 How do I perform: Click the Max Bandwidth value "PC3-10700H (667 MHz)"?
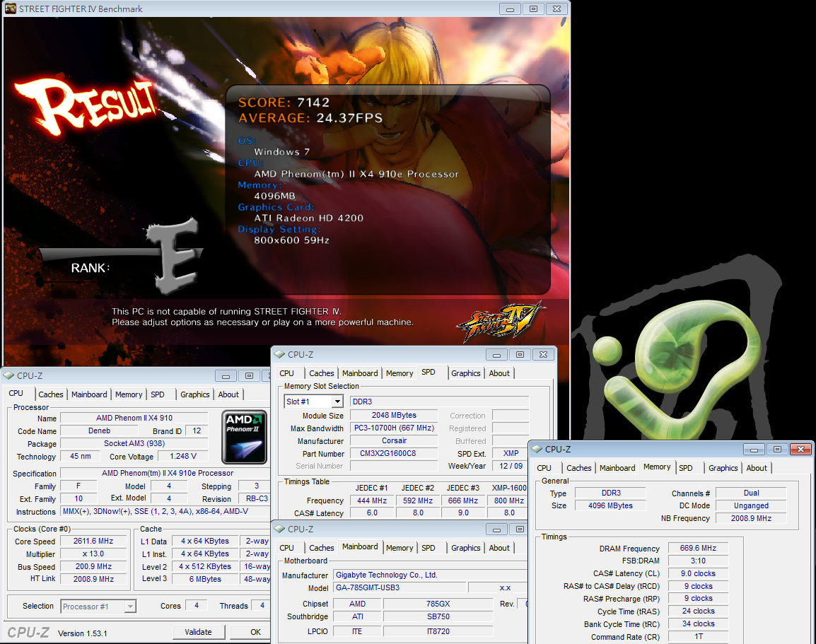[x=394, y=428]
